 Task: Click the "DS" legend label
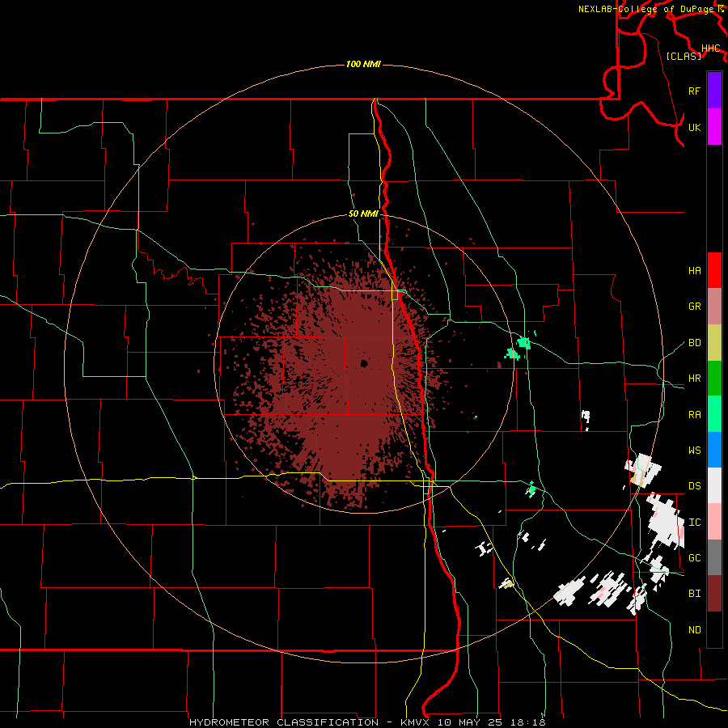694,486
